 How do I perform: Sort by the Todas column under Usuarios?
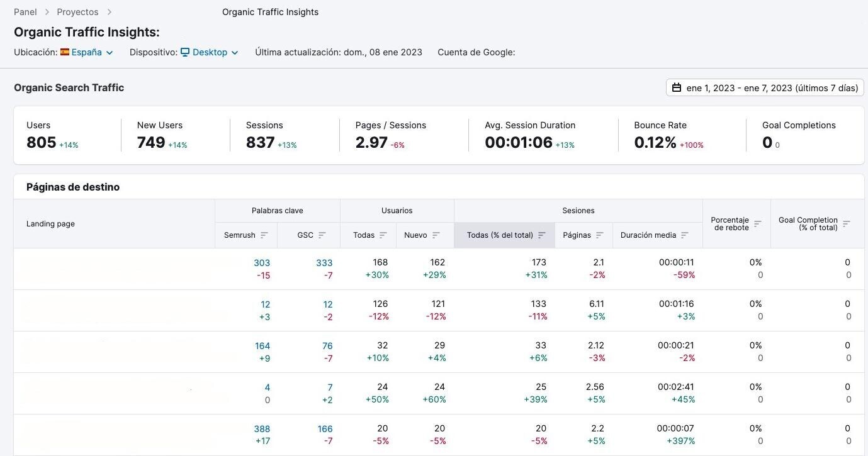pos(383,235)
